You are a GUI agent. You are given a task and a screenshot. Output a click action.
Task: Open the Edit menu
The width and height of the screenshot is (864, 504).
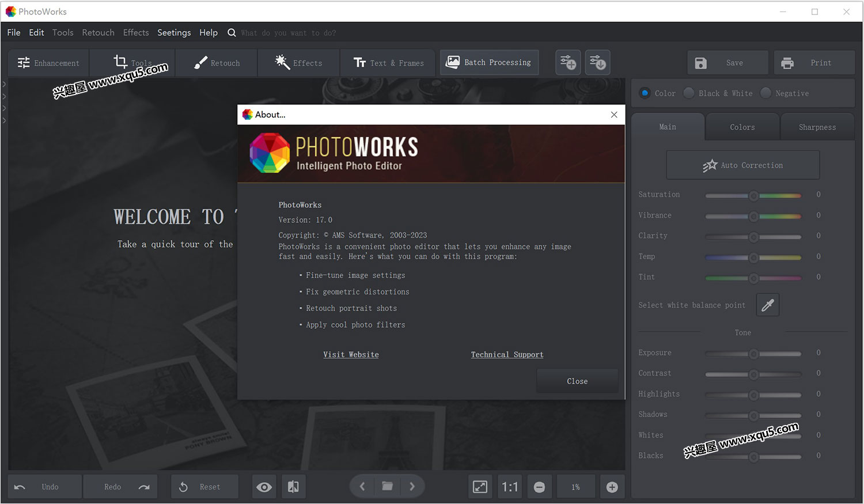click(36, 32)
